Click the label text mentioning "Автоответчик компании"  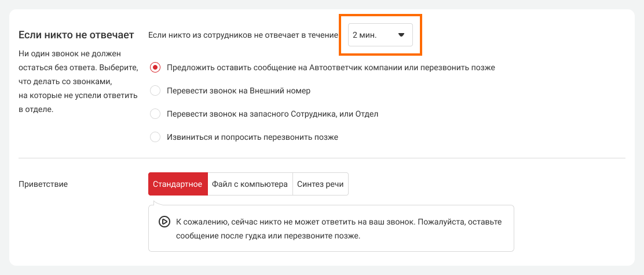[x=331, y=67]
